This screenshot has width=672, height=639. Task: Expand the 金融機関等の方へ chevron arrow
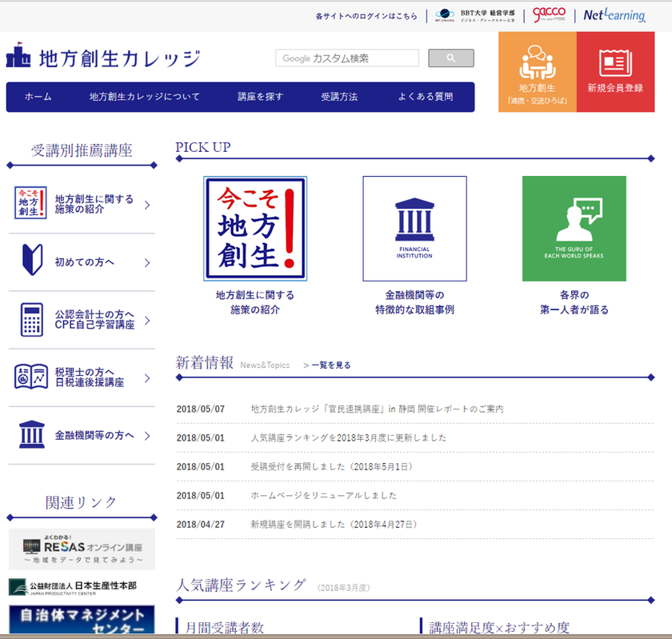147,436
